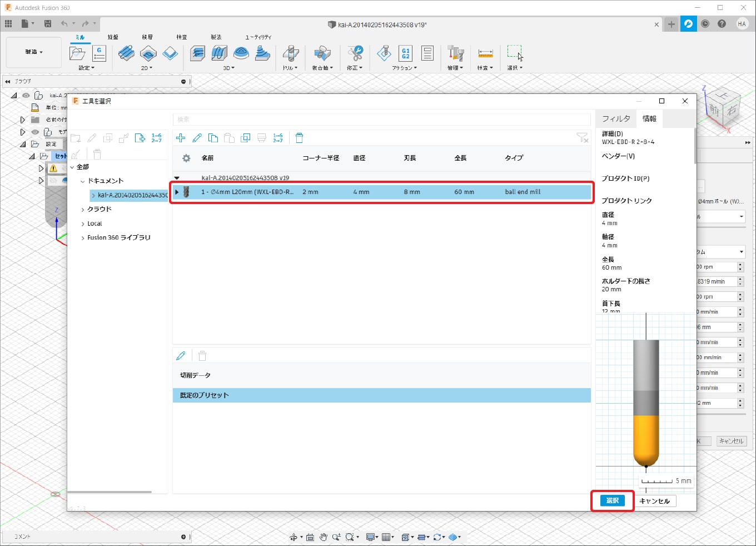Switch to the フィルタ tab

616,118
